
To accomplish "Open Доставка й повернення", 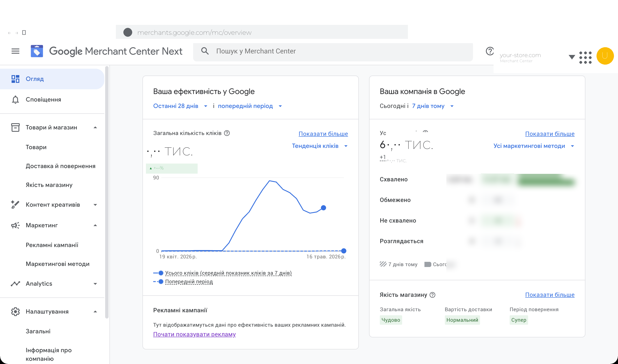I will pos(61,166).
